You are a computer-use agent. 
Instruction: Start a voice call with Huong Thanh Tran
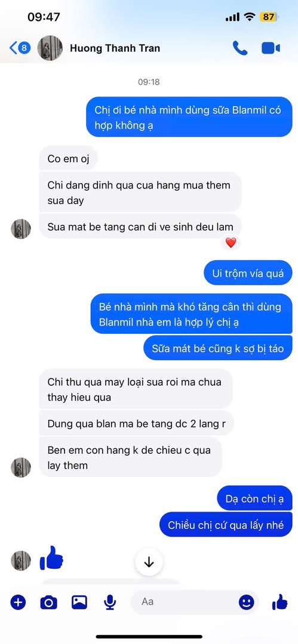click(x=240, y=48)
